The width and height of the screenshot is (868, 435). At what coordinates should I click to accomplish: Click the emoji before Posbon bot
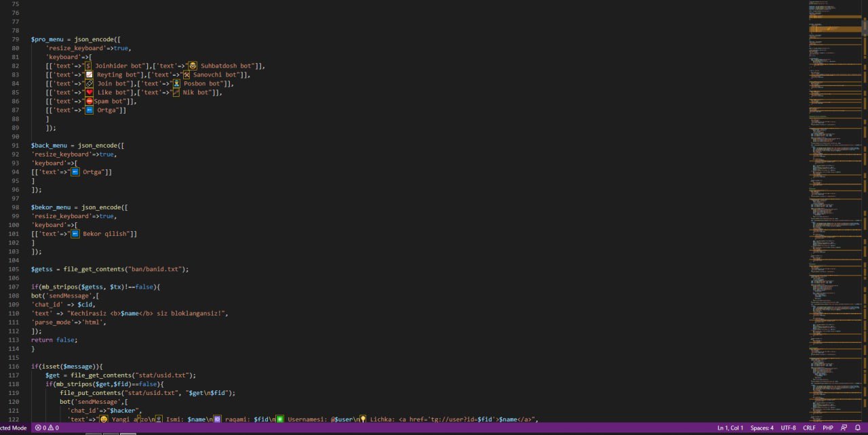click(176, 83)
